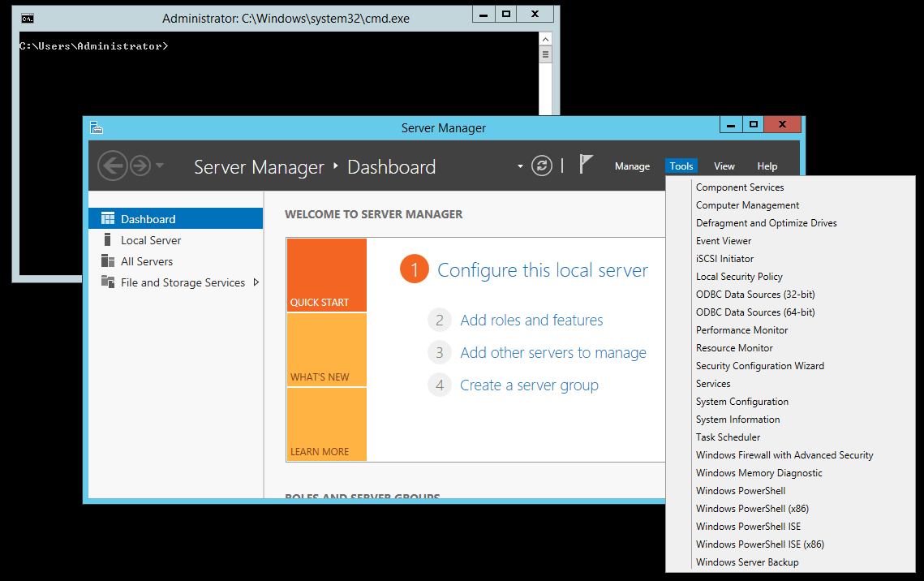The image size is (924, 581).
Task: Click Add other servers to manage link
Action: click(x=552, y=352)
